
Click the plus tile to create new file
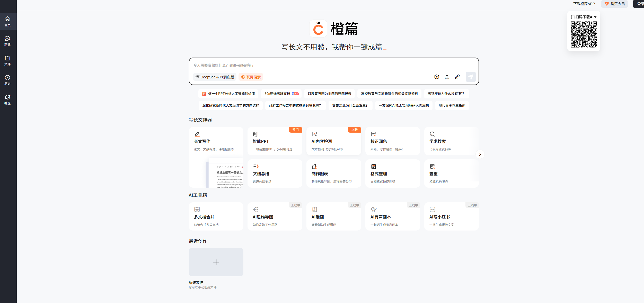point(216,262)
